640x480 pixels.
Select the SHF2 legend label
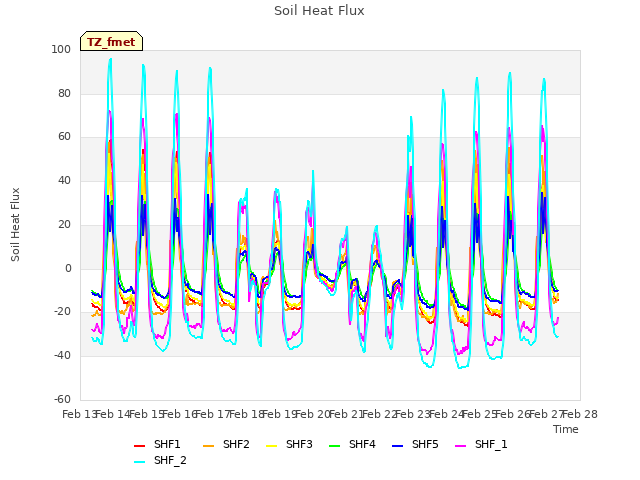(236, 444)
